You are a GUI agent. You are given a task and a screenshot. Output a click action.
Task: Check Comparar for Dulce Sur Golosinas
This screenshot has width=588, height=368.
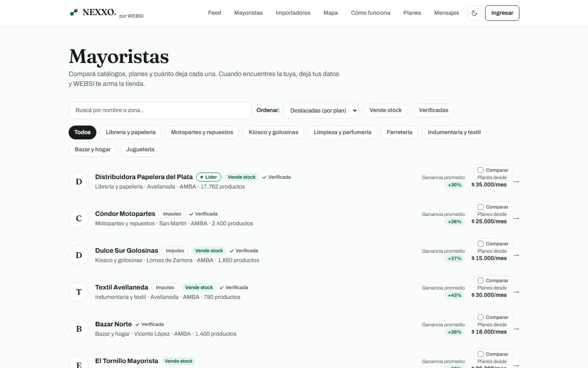(481, 244)
